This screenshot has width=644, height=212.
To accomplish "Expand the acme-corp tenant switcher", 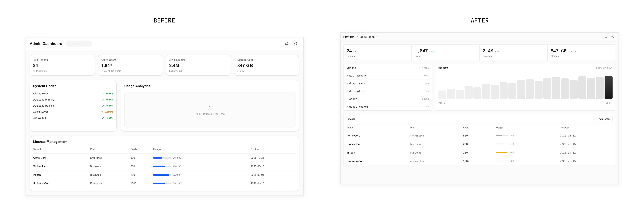I will point(369,37).
